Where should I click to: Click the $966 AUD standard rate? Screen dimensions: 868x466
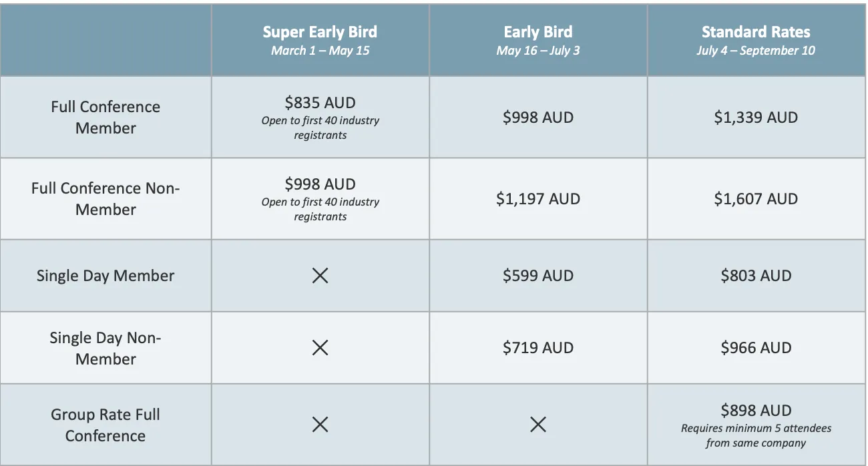756,348
